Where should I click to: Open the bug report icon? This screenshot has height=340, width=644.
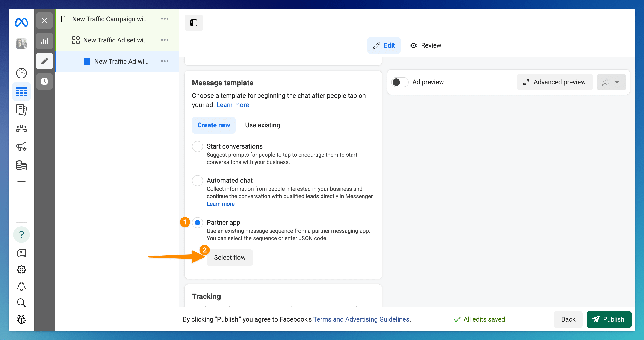(21, 319)
